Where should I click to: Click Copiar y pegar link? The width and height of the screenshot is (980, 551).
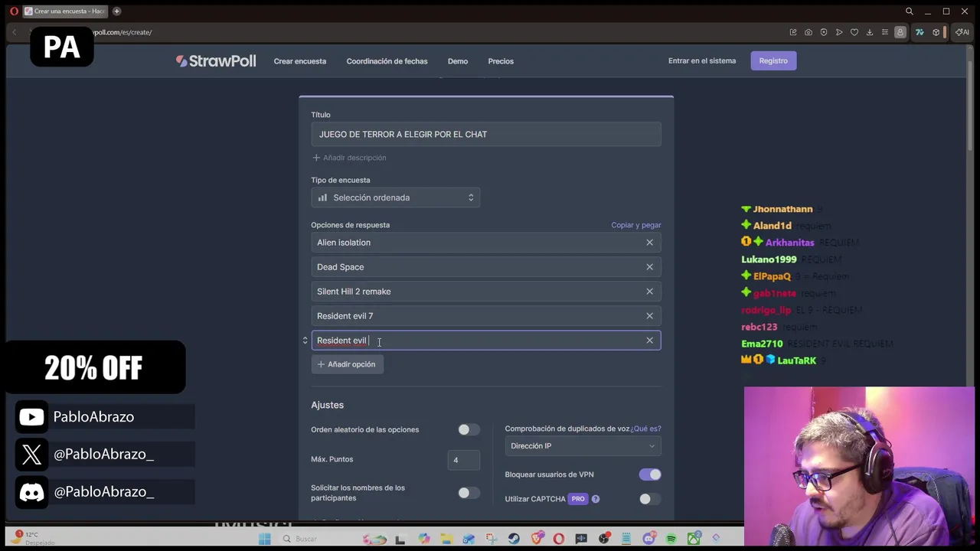coord(636,226)
